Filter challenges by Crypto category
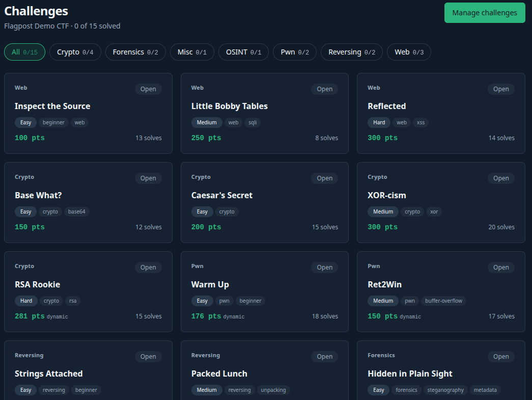 (75, 52)
